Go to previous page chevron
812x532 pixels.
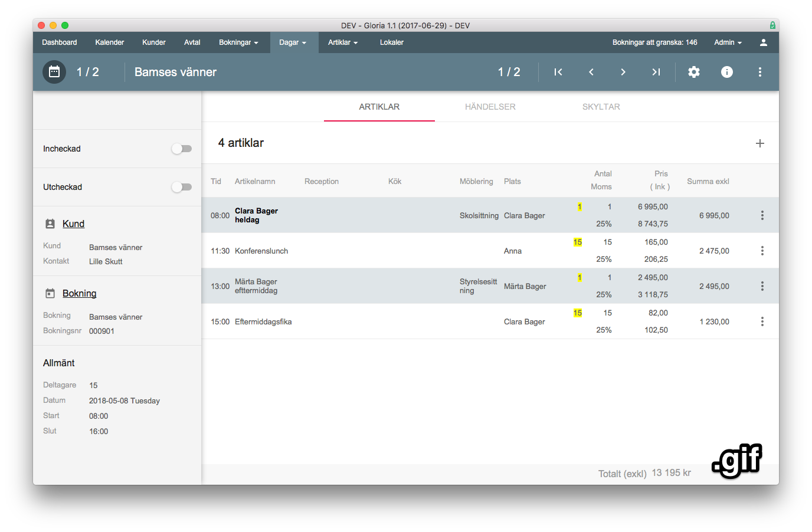click(591, 72)
